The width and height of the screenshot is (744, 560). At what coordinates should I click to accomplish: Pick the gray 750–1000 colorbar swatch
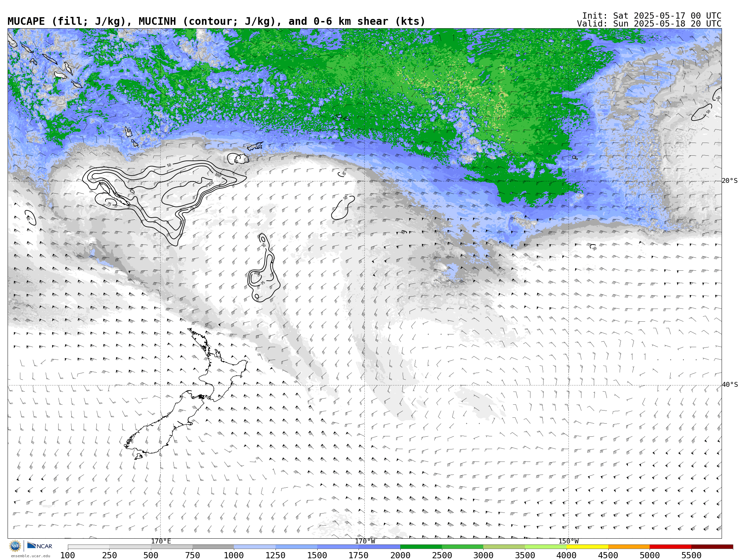[213, 547]
